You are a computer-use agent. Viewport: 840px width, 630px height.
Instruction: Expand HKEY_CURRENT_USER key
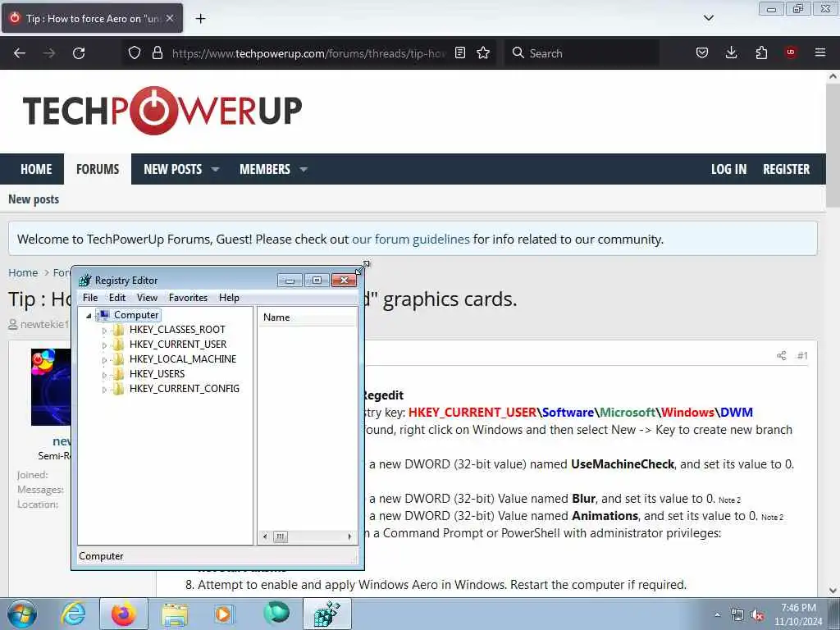104,345
